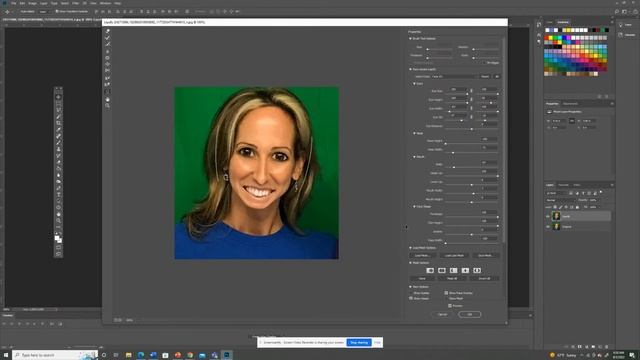Toggle the Show Face Overlay checkbox

pyautogui.click(x=446, y=293)
